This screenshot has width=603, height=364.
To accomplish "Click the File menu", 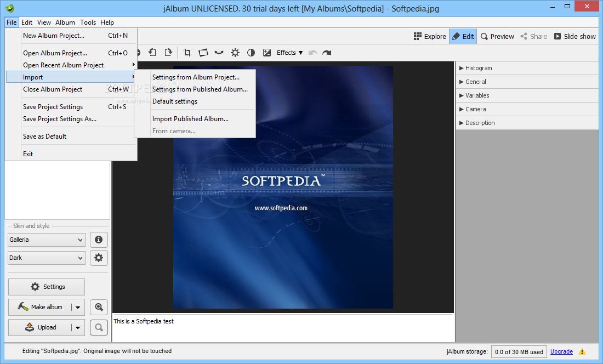I will tap(12, 22).
